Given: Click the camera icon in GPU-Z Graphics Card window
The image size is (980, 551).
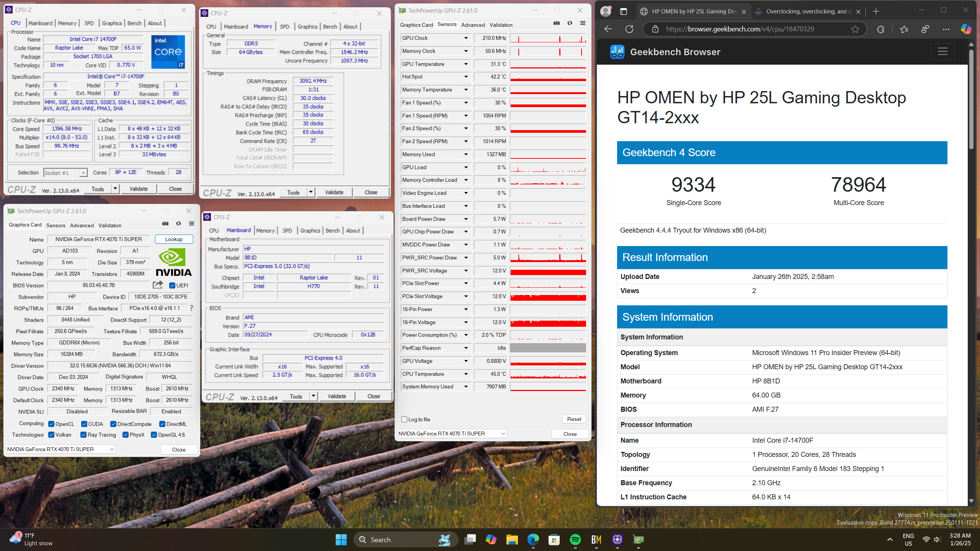Looking at the screenshot, I should pyautogui.click(x=165, y=223).
